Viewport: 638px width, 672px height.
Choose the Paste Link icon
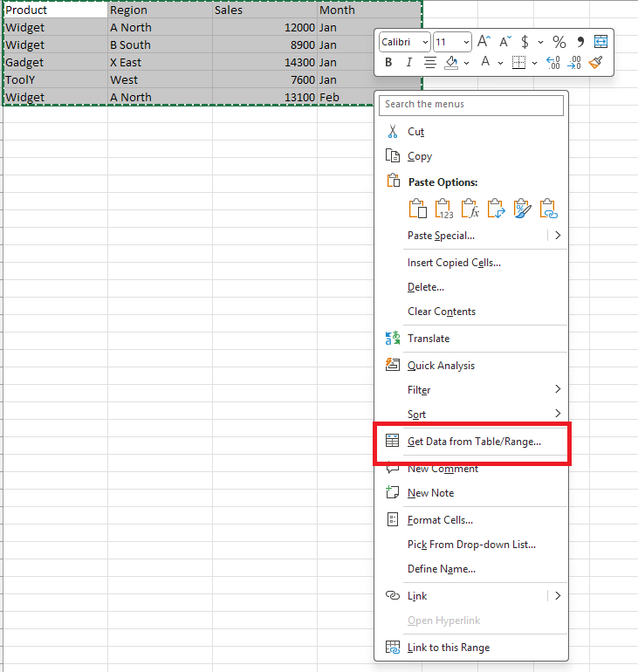point(548,209)
